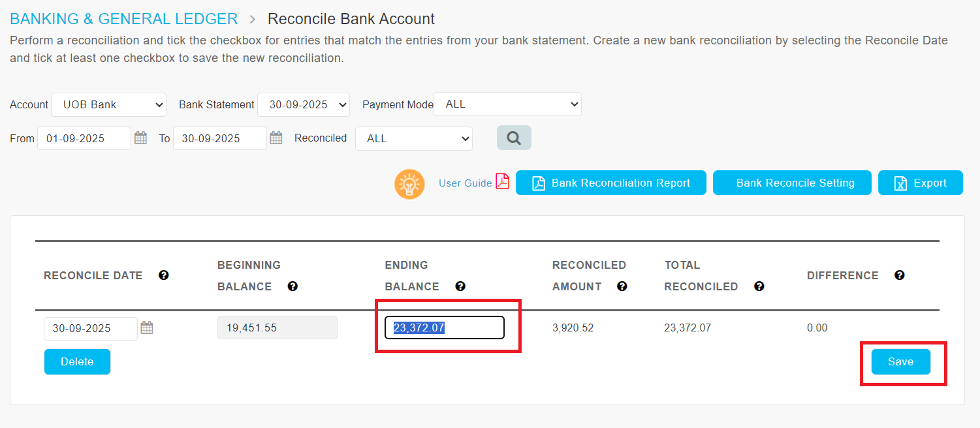
Task: Expand the Payment Mode dropdown
Action: pyautogui.click(x=507, y=104)
